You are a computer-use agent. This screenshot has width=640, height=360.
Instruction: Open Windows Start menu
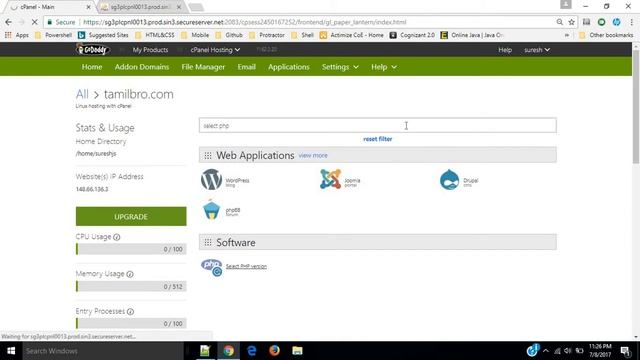(x=11, y=351)
